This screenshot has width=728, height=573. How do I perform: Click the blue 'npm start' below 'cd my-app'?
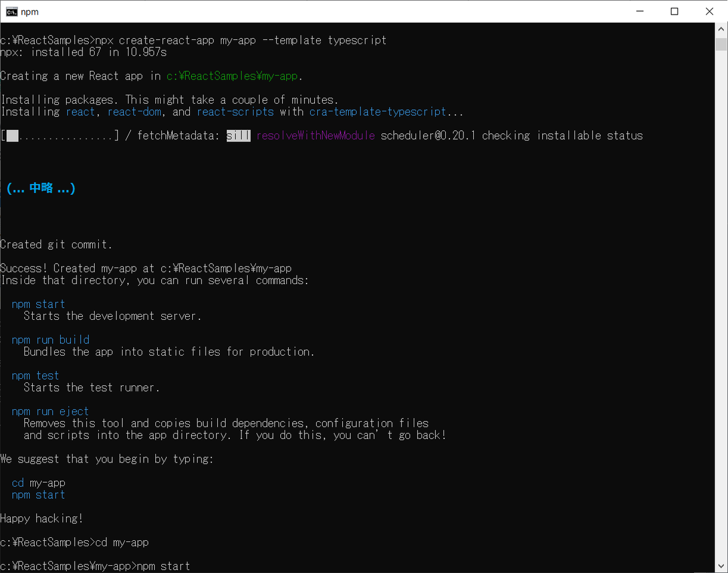(x=38, y=495)
